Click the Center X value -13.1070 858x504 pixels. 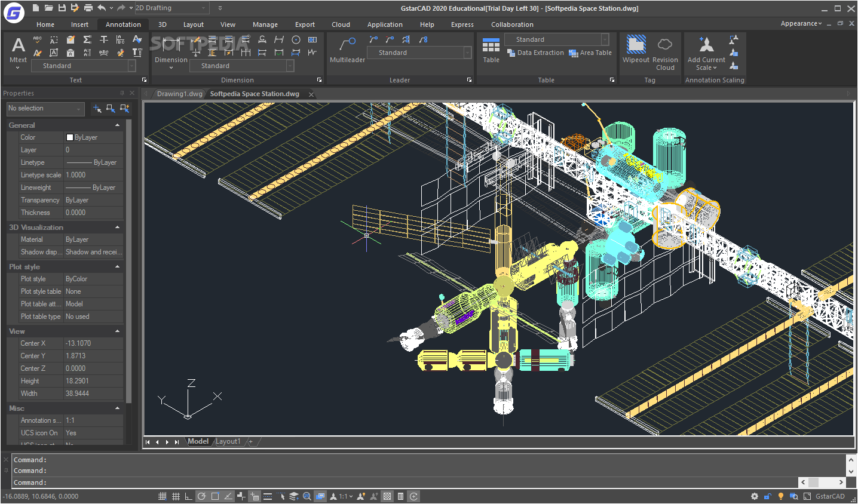[78, 343]
